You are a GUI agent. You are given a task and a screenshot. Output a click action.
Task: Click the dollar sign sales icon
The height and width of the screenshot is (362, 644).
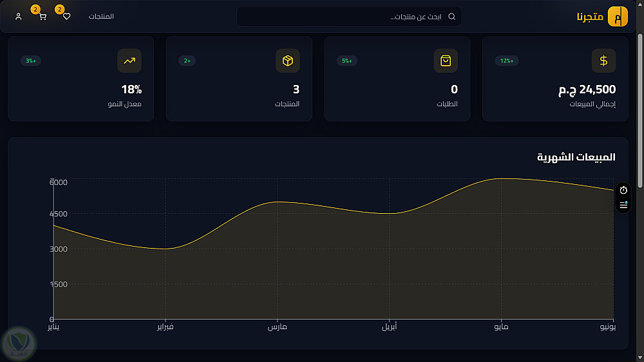603,61
